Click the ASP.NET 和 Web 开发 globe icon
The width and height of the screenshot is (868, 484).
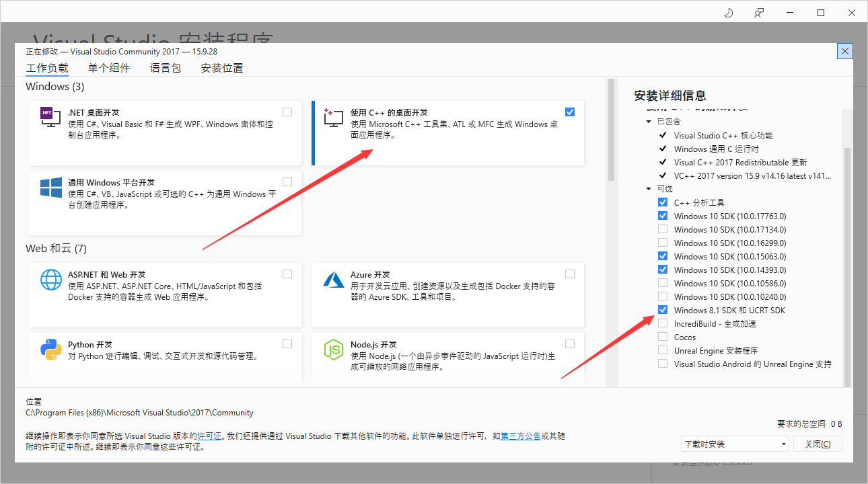(x=51, y=280)
